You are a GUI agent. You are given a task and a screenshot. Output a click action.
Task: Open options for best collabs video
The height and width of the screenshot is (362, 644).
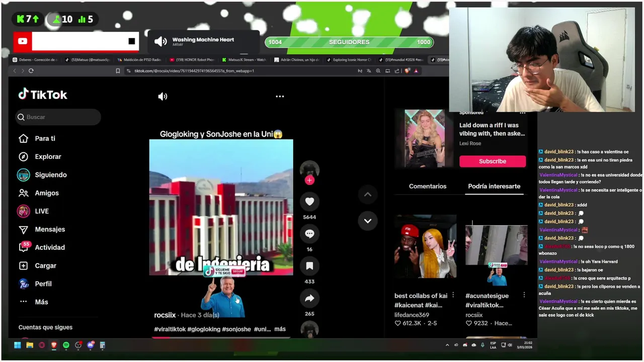[x=453, y=295]
